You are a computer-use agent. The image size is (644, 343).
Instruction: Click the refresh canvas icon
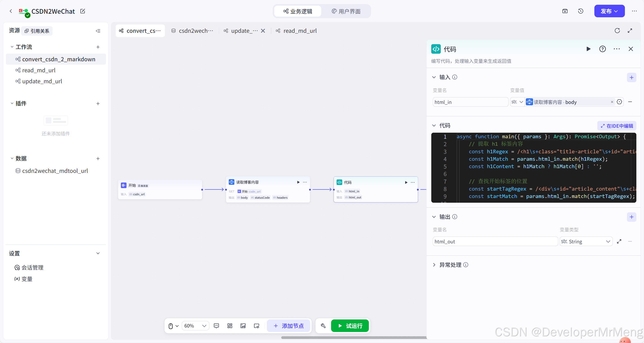point(617,31)
